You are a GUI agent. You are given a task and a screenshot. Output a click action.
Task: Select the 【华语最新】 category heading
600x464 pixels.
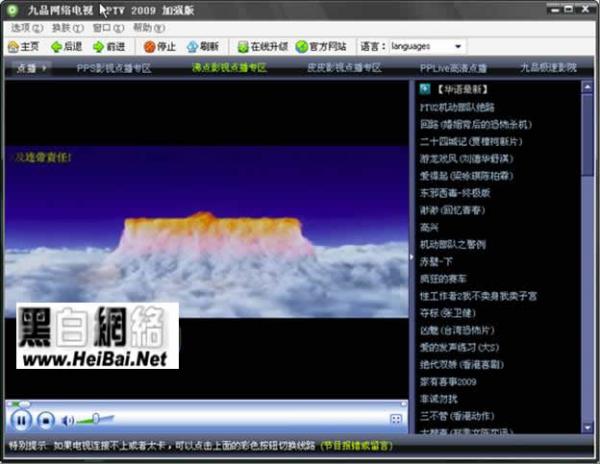coord(462,90)
